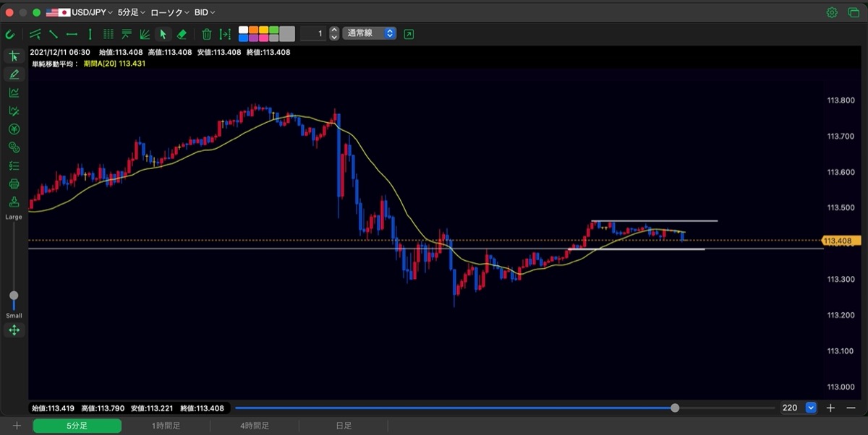
Task: Activate the arrow pointer selection tool
Action: [163, 33]
